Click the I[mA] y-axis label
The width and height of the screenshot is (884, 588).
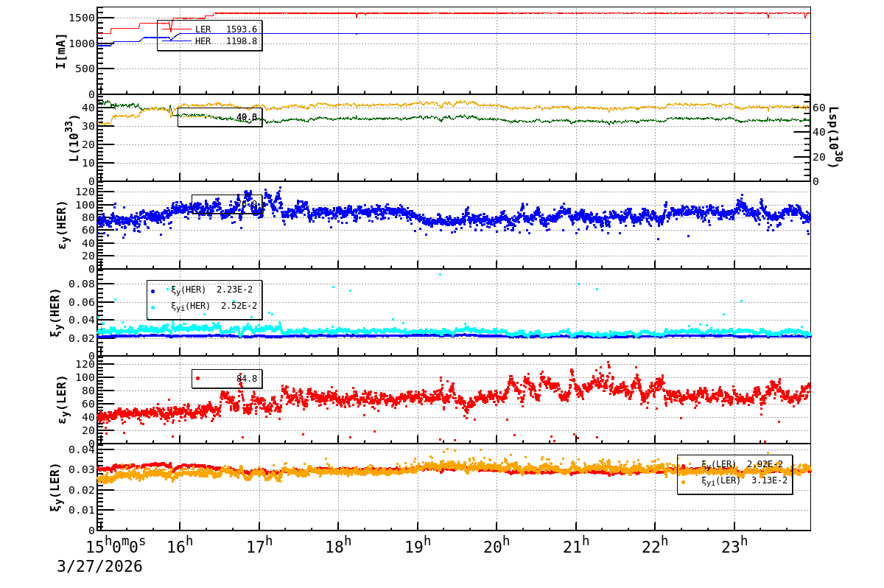pyautogui.click(x=61, y=51)
